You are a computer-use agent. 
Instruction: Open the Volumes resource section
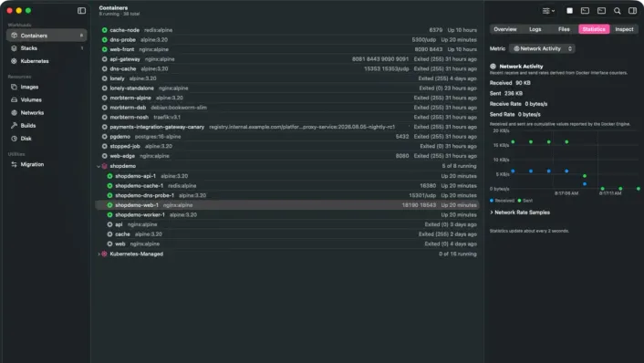(47, 99)
